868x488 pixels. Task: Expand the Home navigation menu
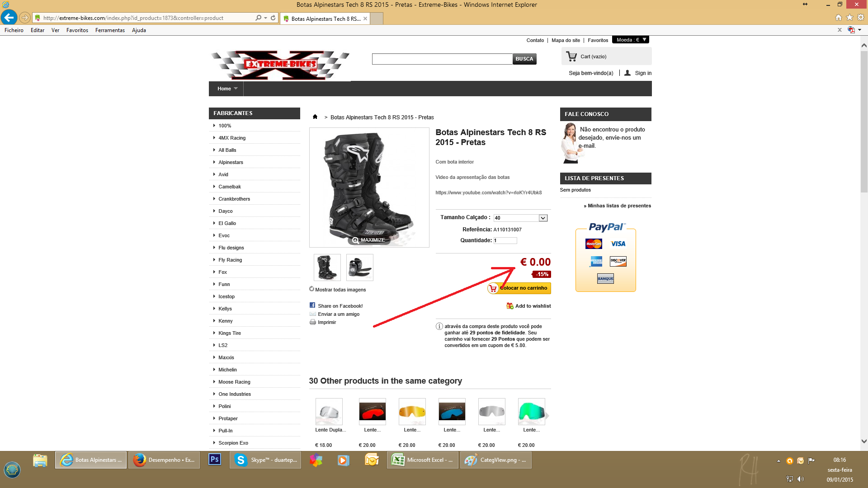pos(226,89)
